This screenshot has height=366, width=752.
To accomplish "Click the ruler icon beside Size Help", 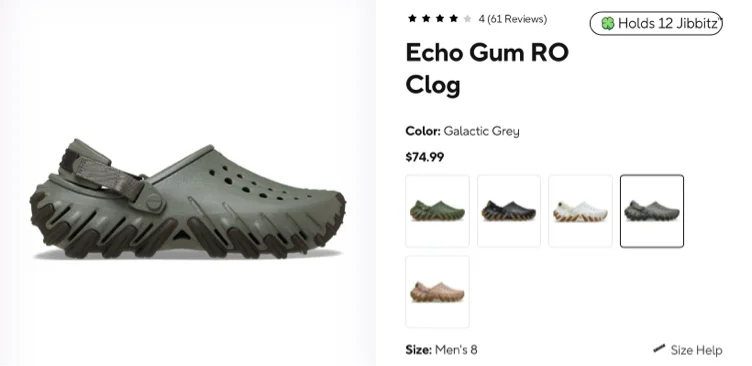I will coord(659,348).
